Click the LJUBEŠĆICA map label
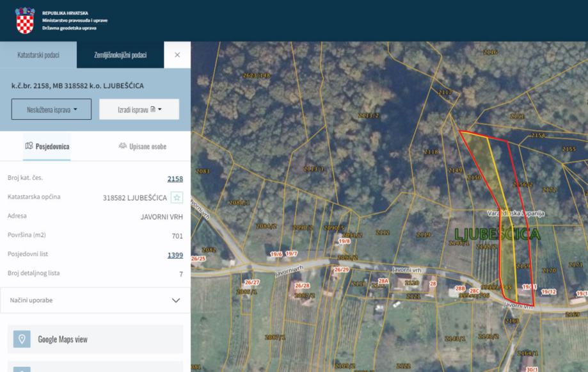The height and width of the screenshot is (372, 588). [x=497, y=234]
